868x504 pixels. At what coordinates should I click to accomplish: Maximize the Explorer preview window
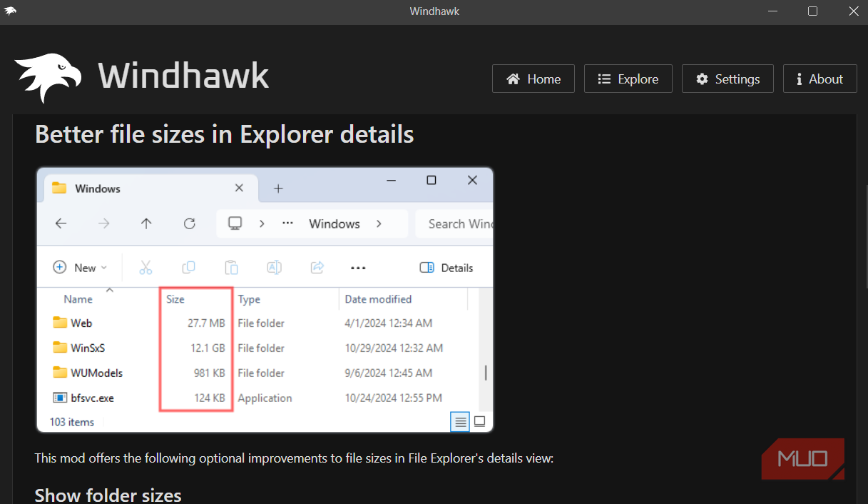(x=431, y=181)
